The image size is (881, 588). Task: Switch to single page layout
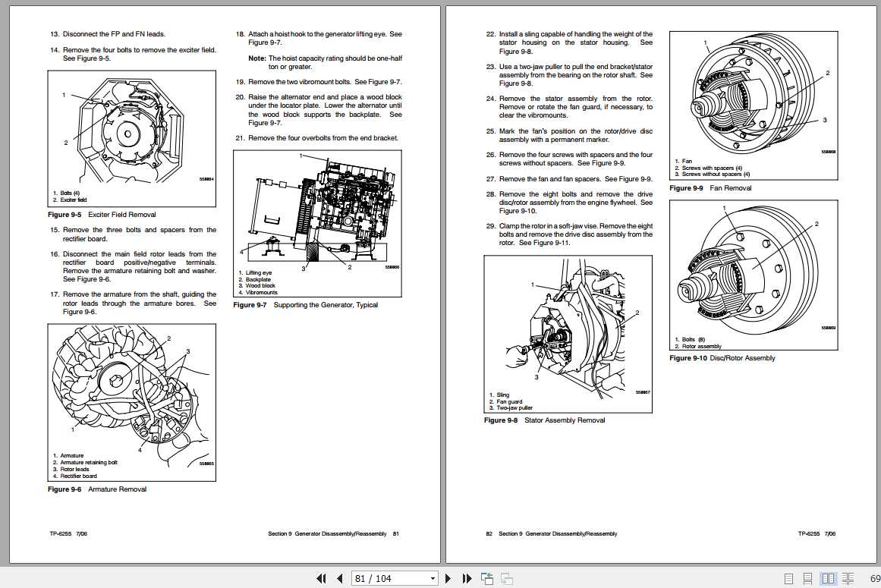pos(788,578)
